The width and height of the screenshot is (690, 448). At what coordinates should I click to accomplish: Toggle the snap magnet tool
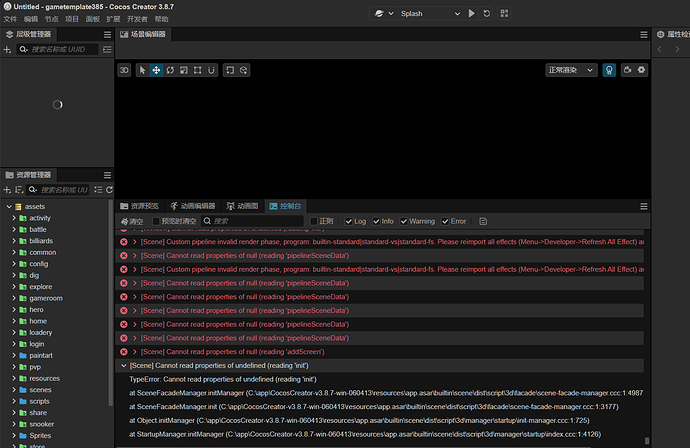[211, 70]
